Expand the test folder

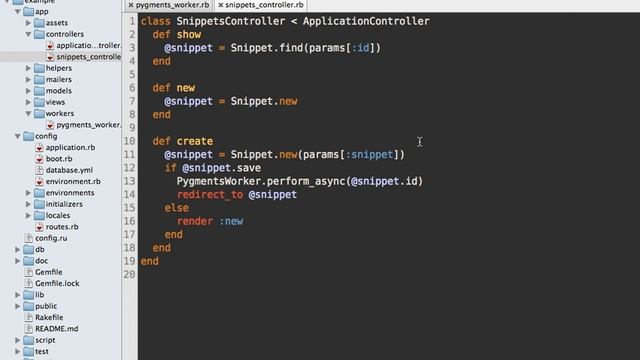coord(18,351)
